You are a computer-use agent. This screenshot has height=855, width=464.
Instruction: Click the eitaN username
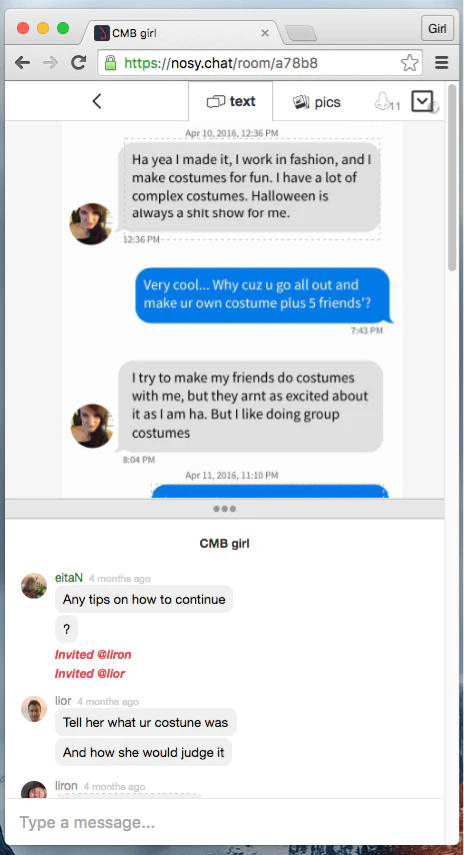tap(69, 577)
